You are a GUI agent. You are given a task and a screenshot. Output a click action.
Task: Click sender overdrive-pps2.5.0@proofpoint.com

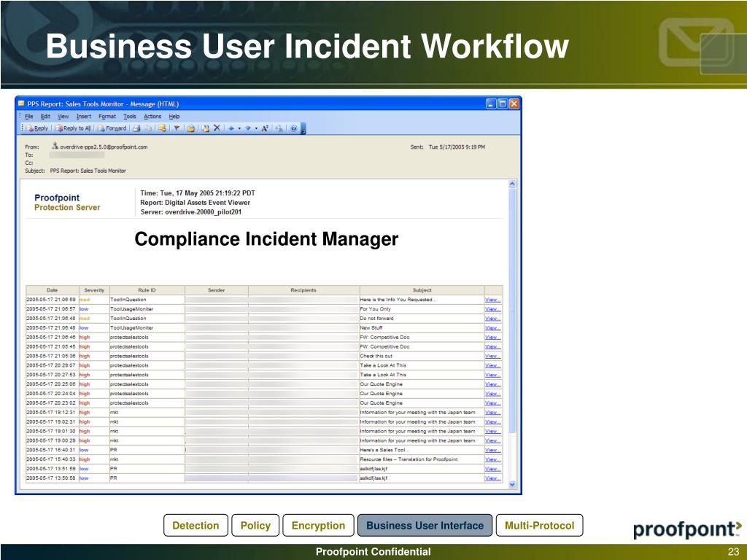104,147
